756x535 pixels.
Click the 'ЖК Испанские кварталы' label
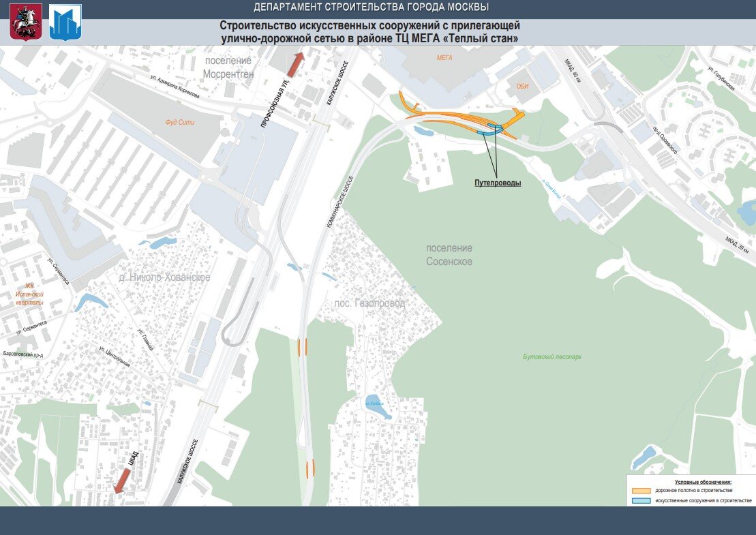click(29, 294)
